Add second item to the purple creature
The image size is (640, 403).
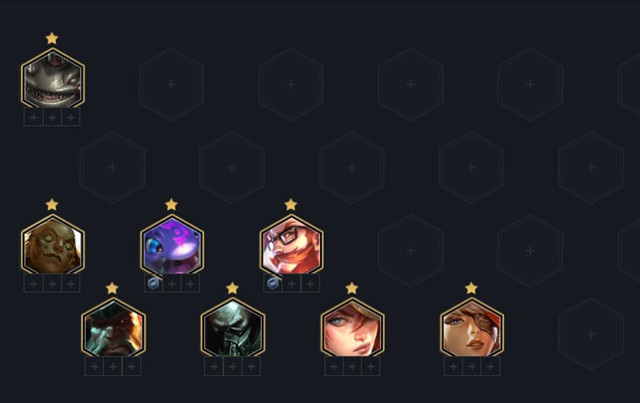pos(172,283)
